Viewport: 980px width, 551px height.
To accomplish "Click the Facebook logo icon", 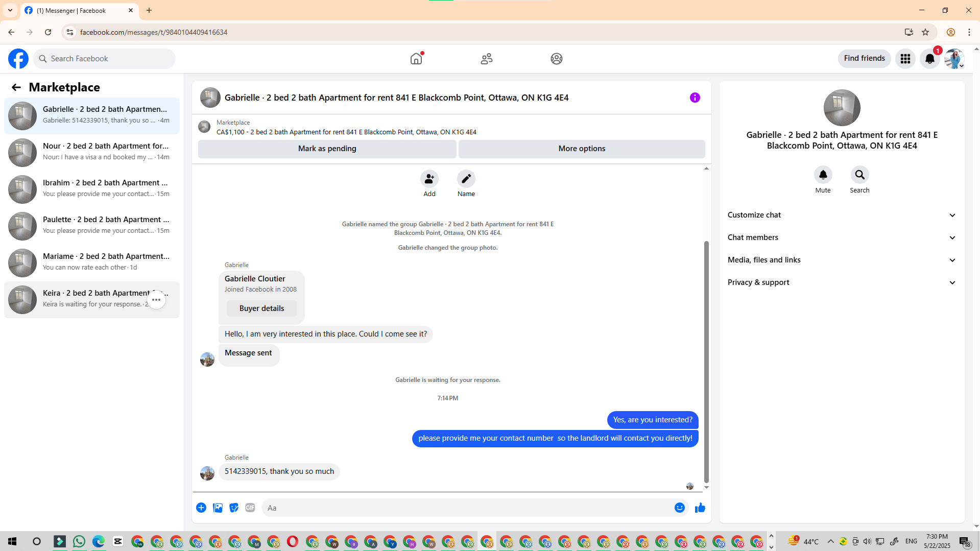I will [x=18, y=59].
